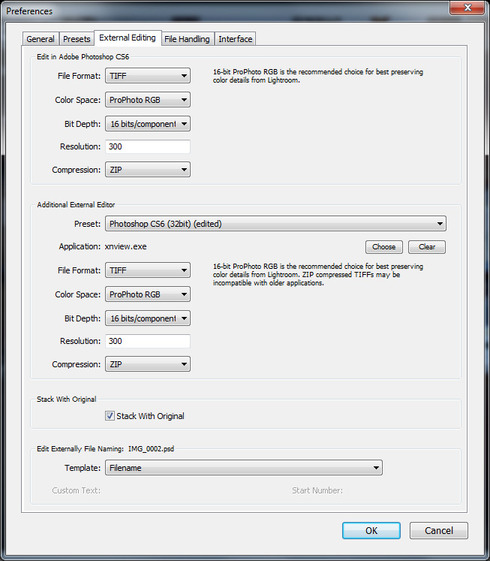Confirm preferences with OK button

371,530
